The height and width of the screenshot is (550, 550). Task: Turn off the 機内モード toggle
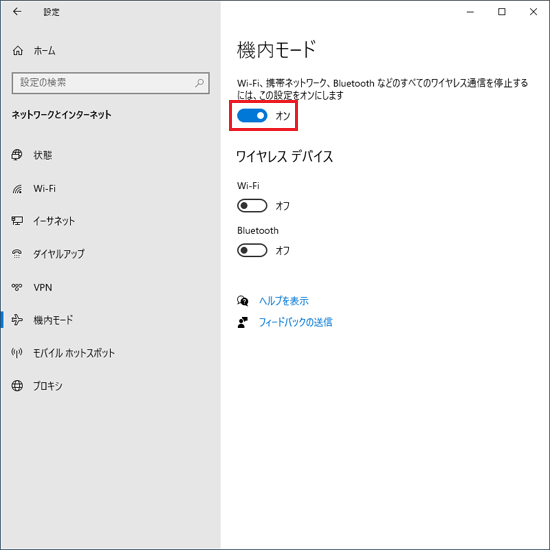click(x=252, y=115)
